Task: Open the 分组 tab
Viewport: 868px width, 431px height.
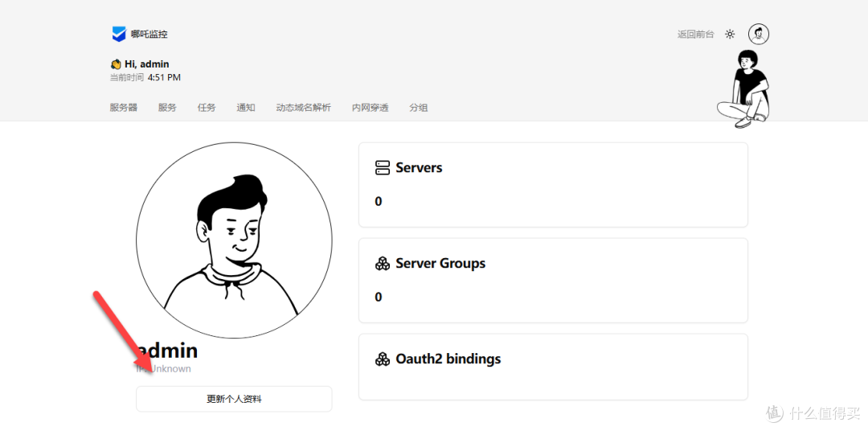Action: [x=419, y=108]
